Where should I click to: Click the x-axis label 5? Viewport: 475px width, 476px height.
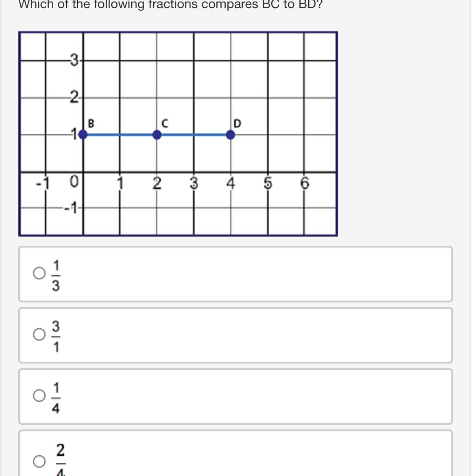[268, 183]
